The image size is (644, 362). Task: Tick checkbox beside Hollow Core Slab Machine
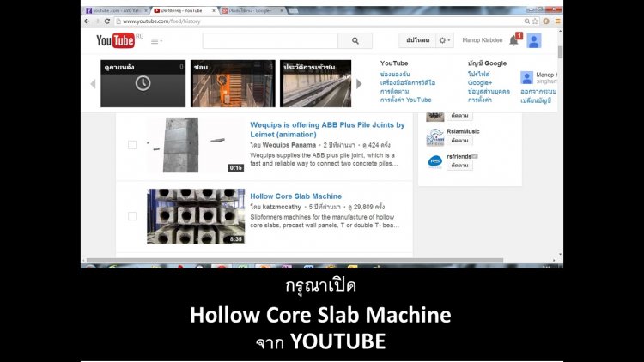[x=132, y=216]
